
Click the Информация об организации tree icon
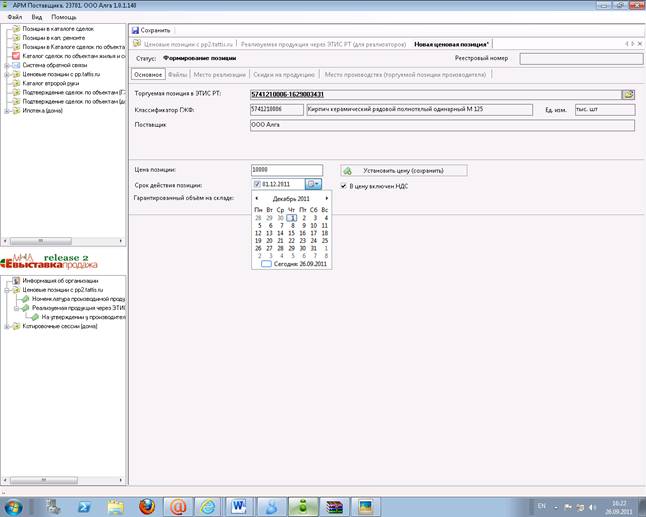coord(16,281)
